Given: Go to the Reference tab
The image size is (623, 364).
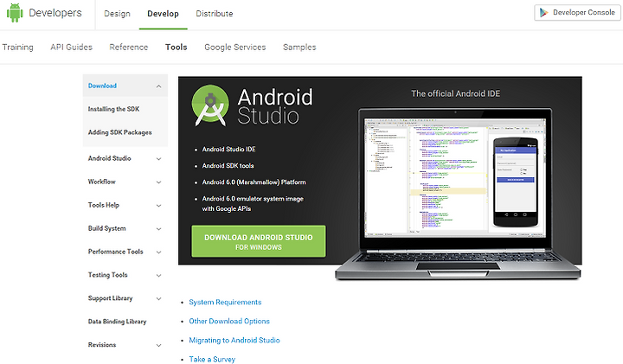Looking at the screenshot, I should tap(128, 48).
